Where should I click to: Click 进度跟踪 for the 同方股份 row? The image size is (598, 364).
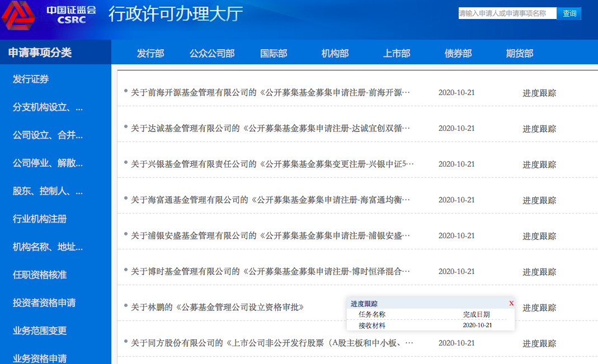coord(539,344)
